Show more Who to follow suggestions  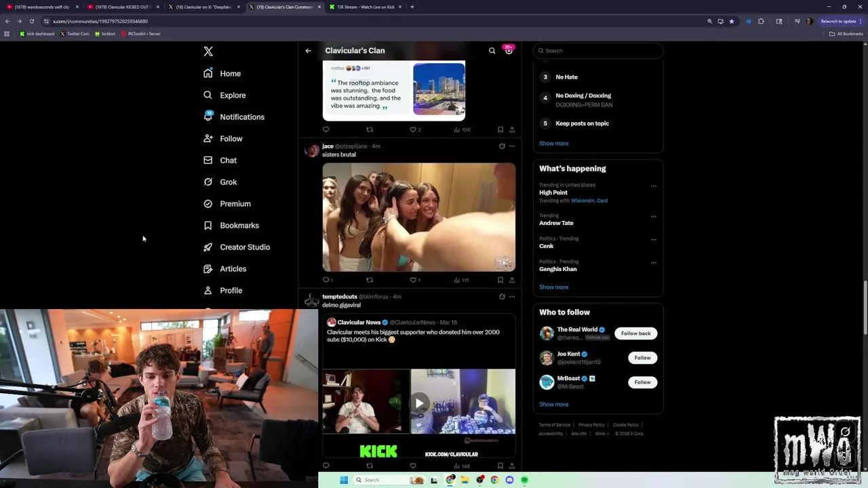tap(554, 405)
